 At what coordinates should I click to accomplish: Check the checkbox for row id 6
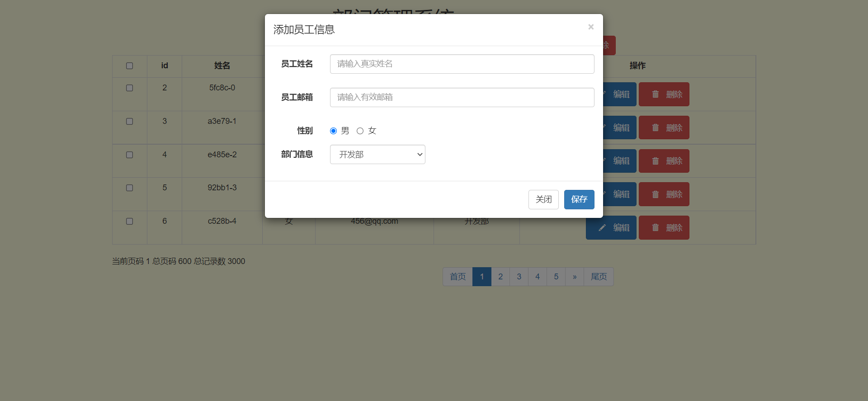click(129, 221)
